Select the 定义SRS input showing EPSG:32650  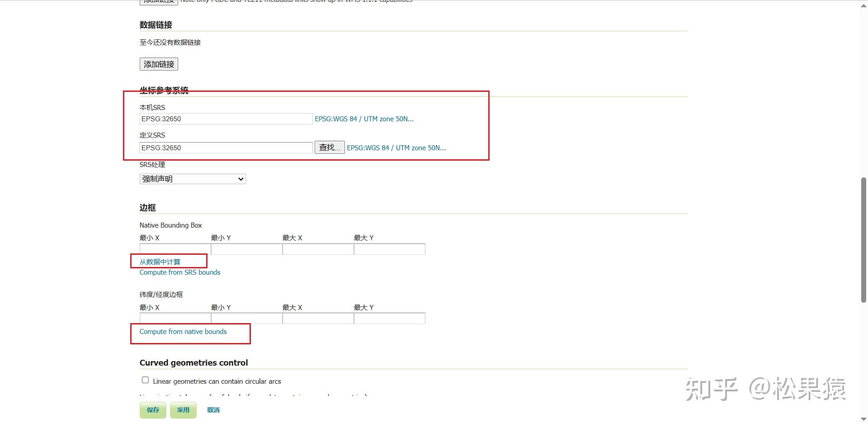[226, 148]
